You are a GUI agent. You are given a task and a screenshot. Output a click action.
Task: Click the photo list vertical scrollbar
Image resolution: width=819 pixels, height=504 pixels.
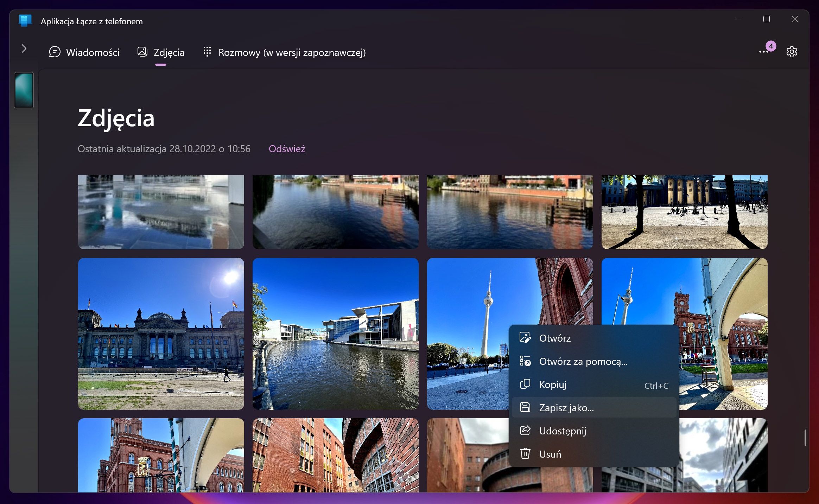point(805,438)
